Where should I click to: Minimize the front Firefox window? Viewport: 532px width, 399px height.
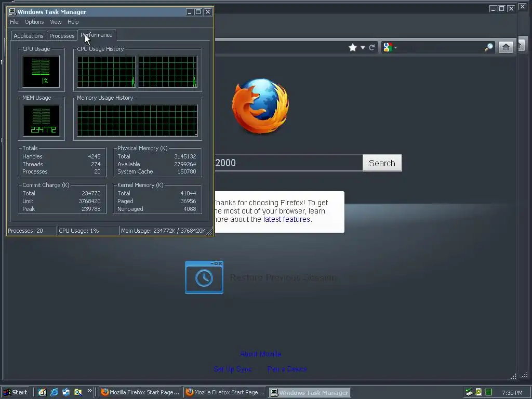coord(493,9)
